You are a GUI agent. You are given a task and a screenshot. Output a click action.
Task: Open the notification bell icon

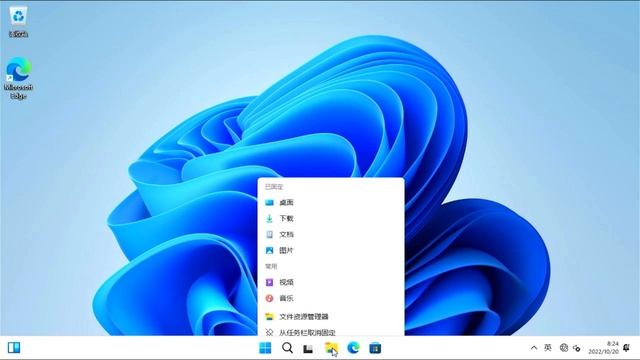tap(627, 348)
